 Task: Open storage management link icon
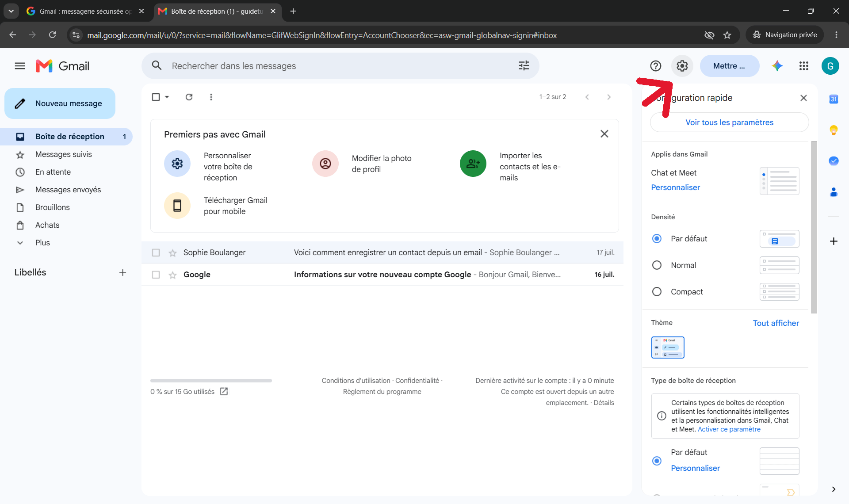(224, 391)
